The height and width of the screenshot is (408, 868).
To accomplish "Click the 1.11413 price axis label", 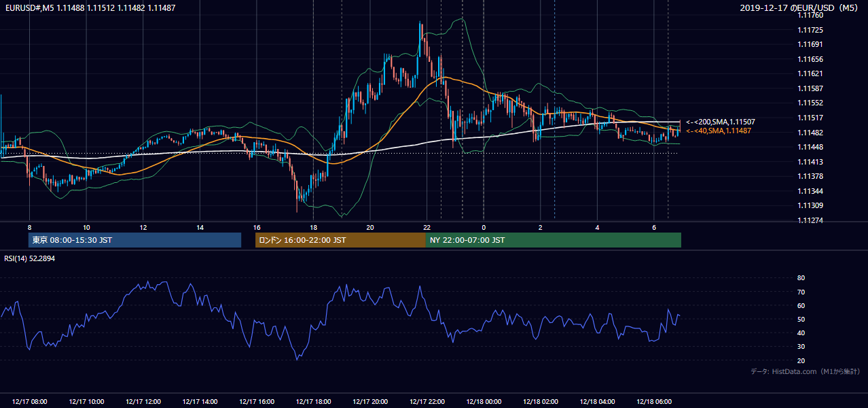I will (810, 161).
